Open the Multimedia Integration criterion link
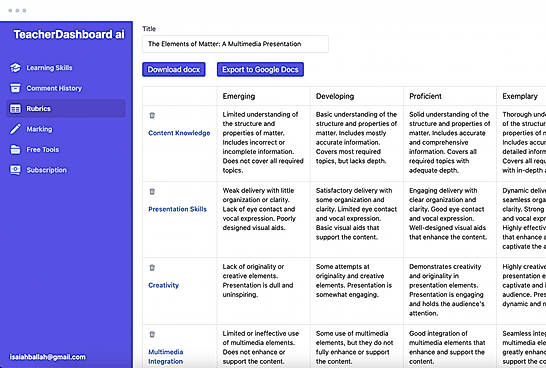This screenshot has width=546, height=368. click(166, 357)
